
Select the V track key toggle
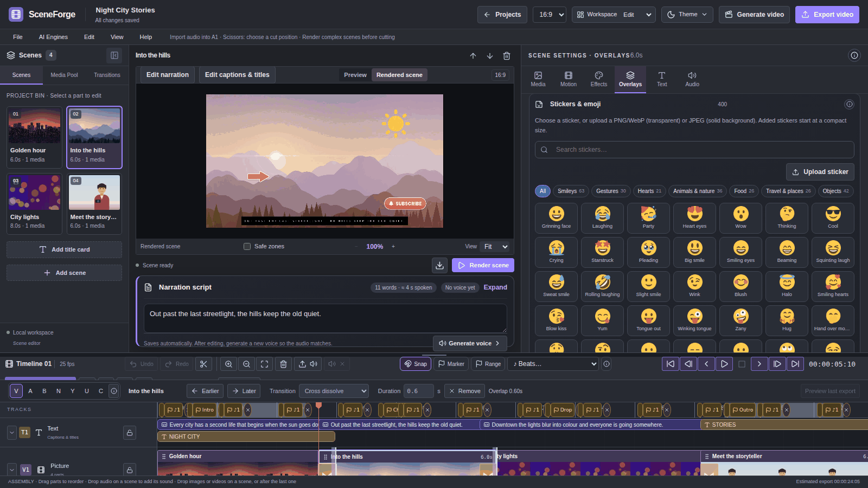16,391
